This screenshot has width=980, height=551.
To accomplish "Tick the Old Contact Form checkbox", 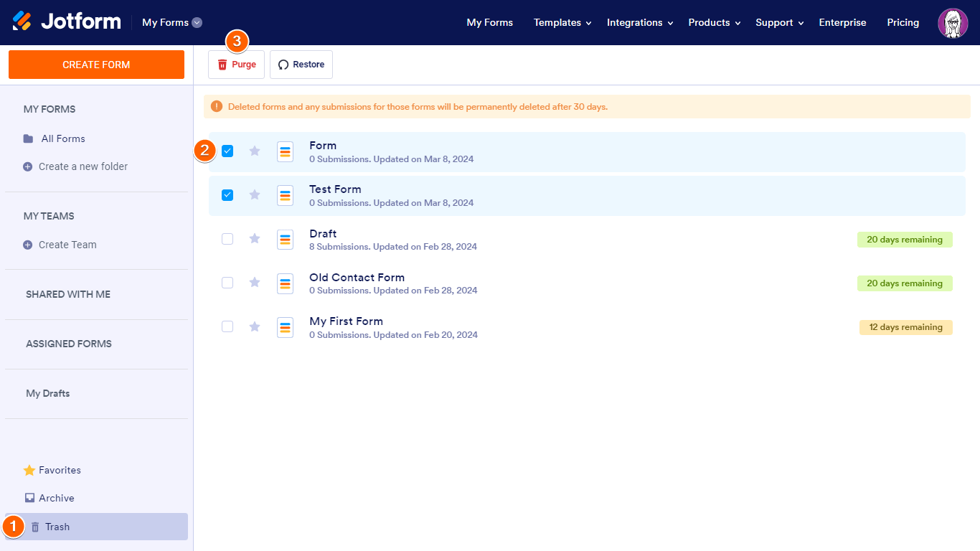I will point(227,283).
